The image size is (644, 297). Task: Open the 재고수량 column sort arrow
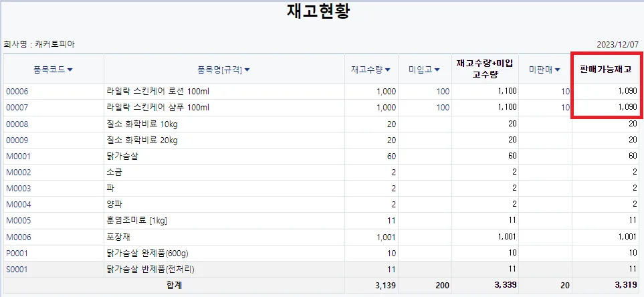tap(388, 70)
